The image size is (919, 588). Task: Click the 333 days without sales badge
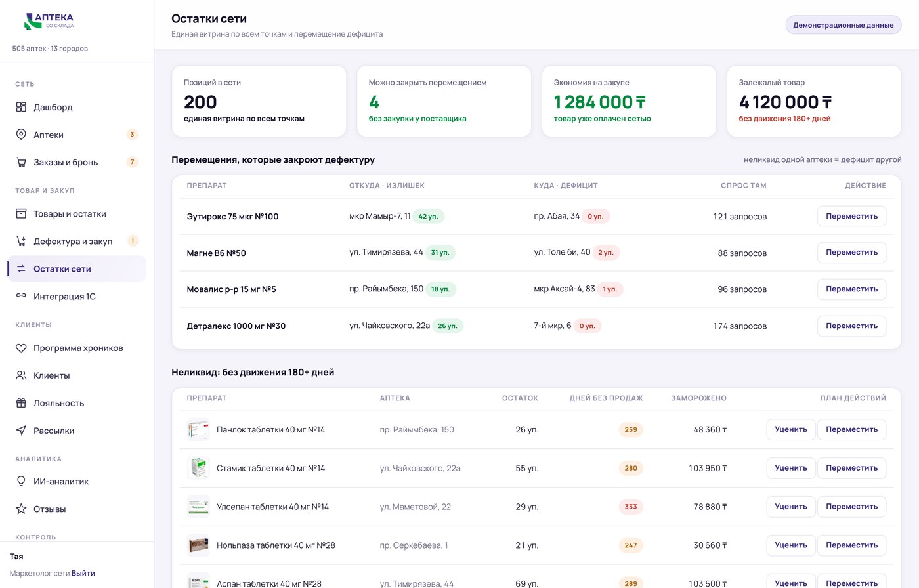click(631, 507)
